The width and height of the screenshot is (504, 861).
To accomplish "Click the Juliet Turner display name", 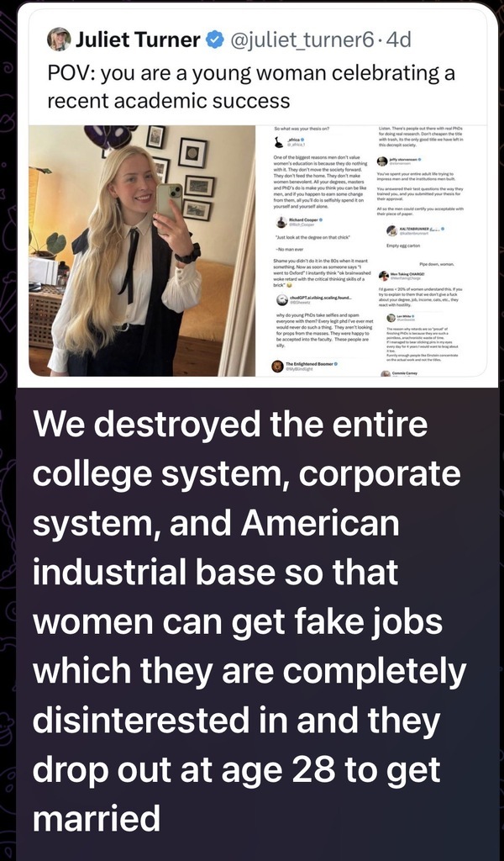I will (138, 40).
